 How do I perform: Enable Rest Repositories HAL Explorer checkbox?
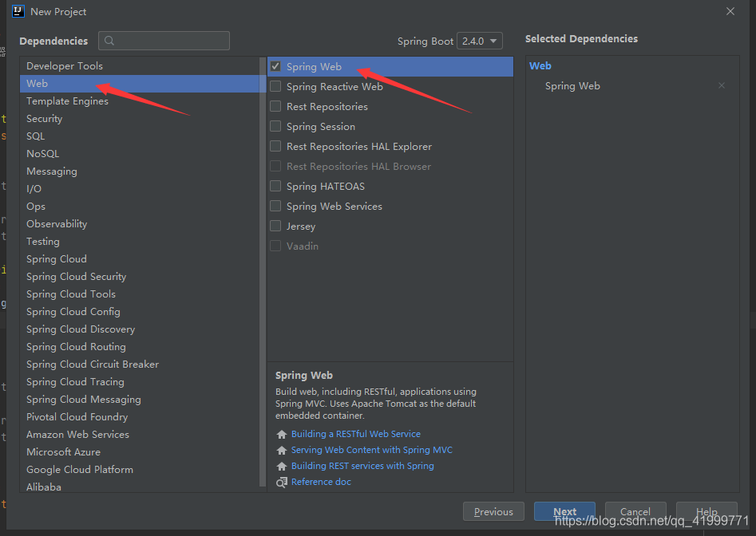(x=275, y=147)
